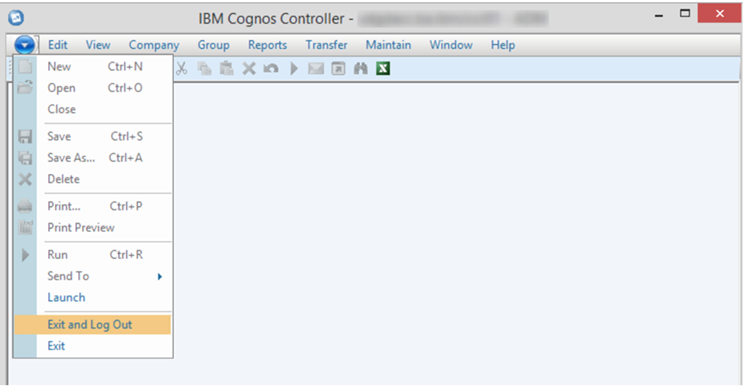Open the Maintain menu
This screenshot has width=745, height=389.
pyautogui.click(x=388, y=45)
